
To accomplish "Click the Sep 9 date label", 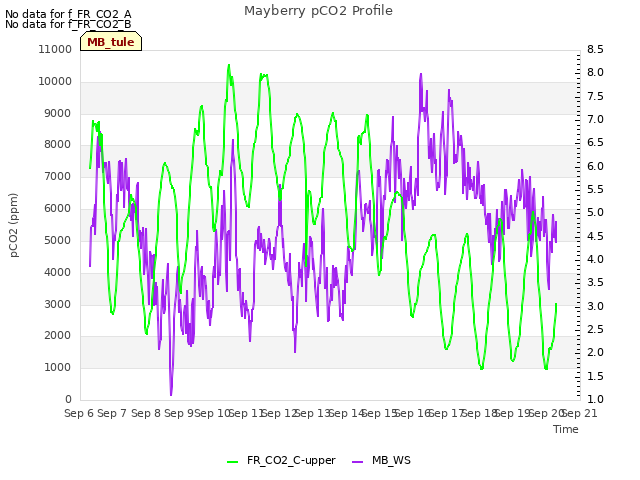I will 179,413.
